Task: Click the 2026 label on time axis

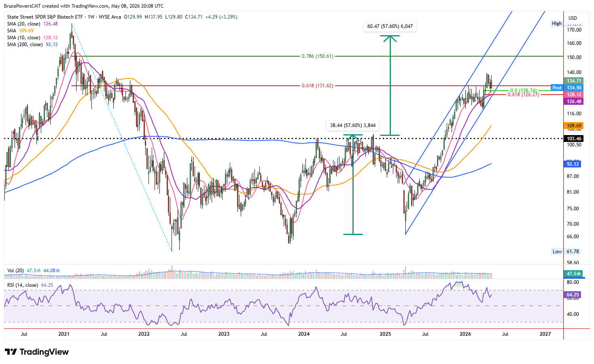Action: [465, 334]
